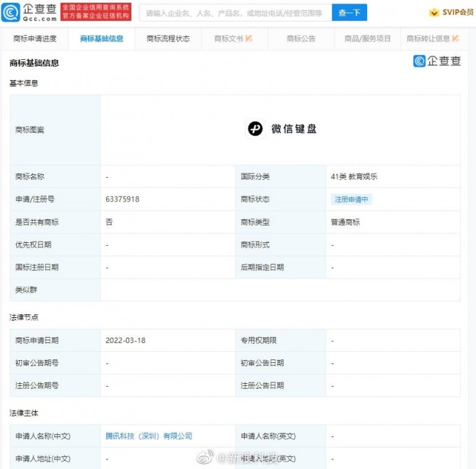Click the VIP badge beside 商标文书
476x469 pixels.
tap(249, 39)
